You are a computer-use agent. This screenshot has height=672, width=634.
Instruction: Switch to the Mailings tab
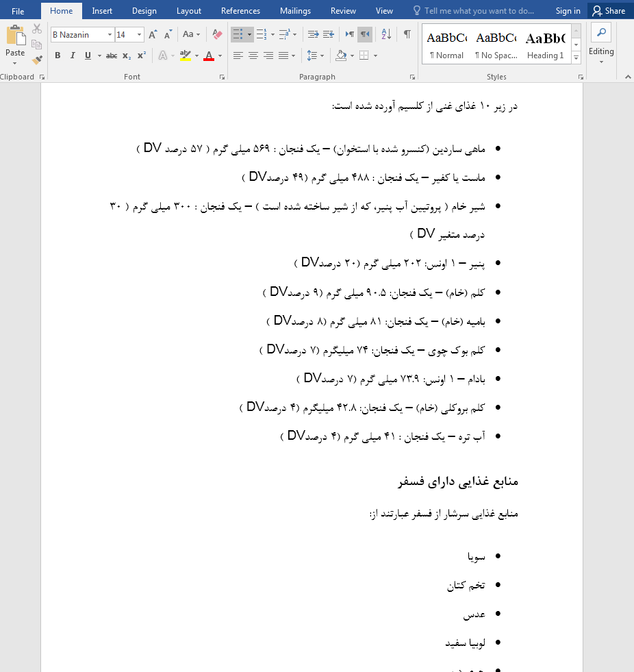coord(295,11)
